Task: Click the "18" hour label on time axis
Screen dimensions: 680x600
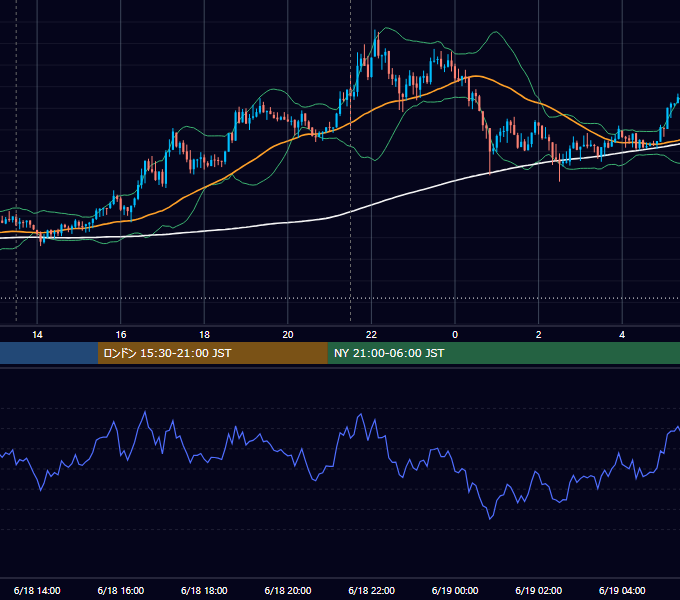Action: (204, 335)
